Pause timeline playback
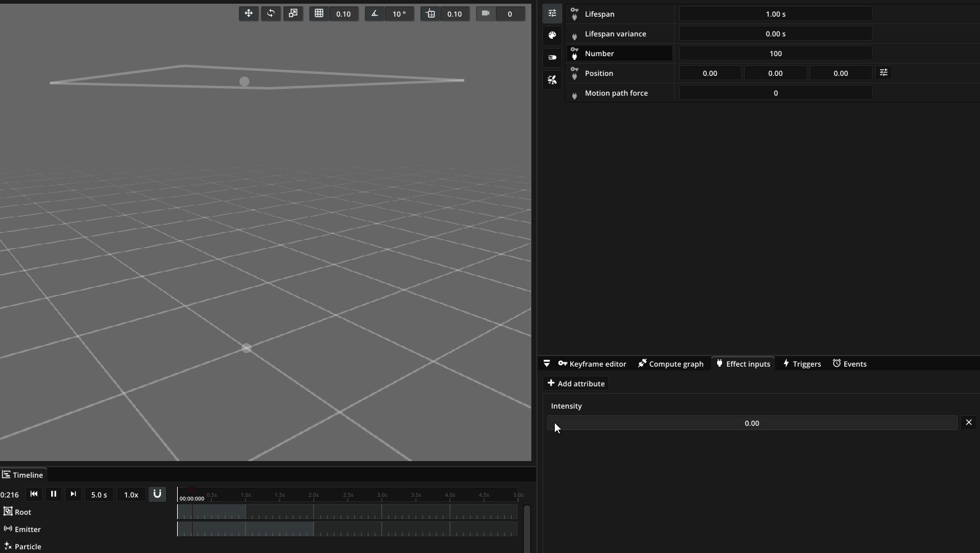Viewport: 980px width, 553px height. click(54, 494)
